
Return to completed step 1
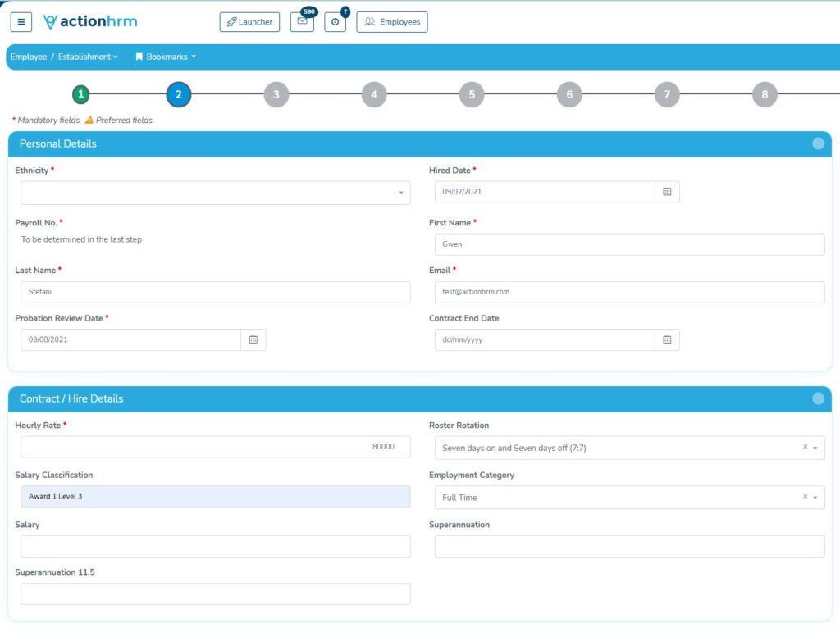(80, 94)
